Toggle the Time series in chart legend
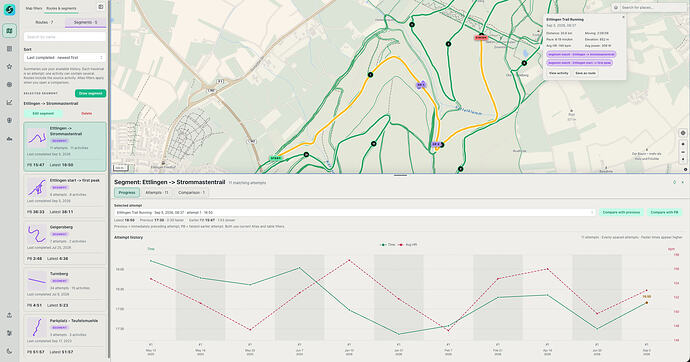The image size is (690, 362). point(388,245)
